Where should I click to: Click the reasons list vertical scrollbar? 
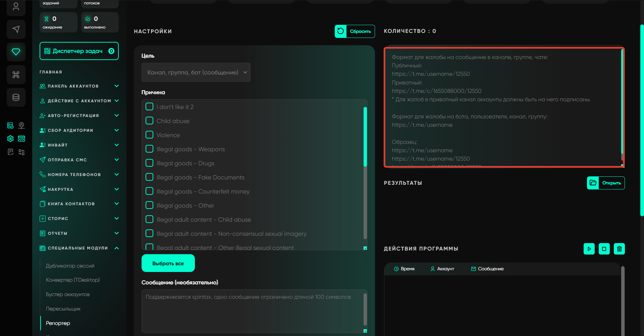[365, 137]
